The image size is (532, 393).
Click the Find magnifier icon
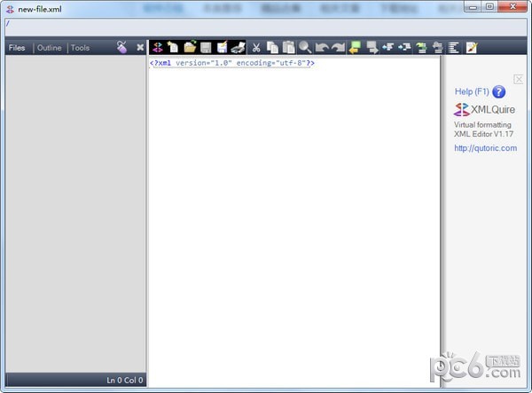(x=304, y=47)
